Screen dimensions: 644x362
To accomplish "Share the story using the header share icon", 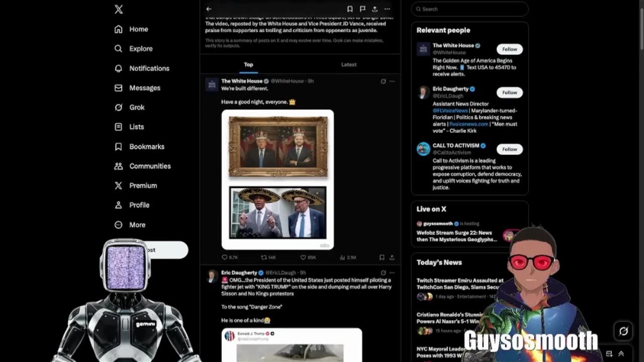I will click(x=375, y=9).
